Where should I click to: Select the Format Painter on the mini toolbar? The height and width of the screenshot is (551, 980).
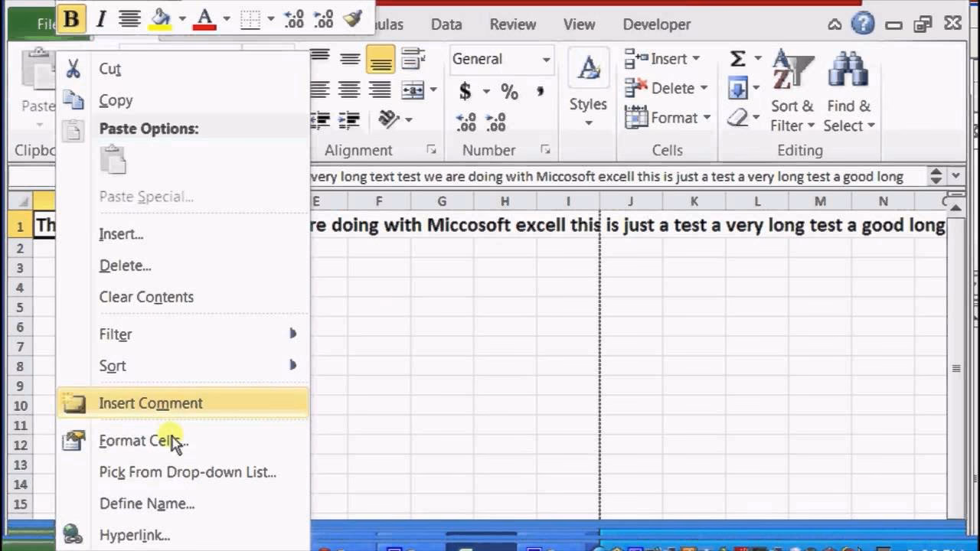click(x=352, y=19)
